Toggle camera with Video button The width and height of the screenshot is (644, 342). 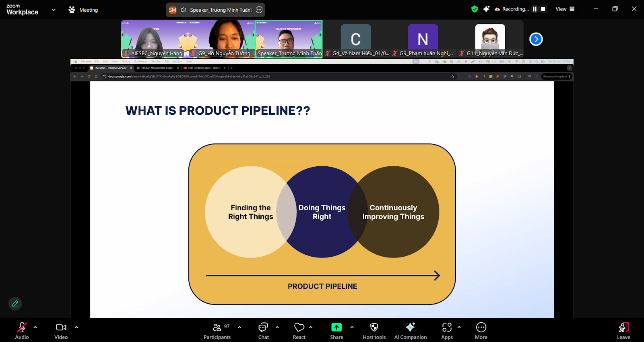click(x=61, y=331)
